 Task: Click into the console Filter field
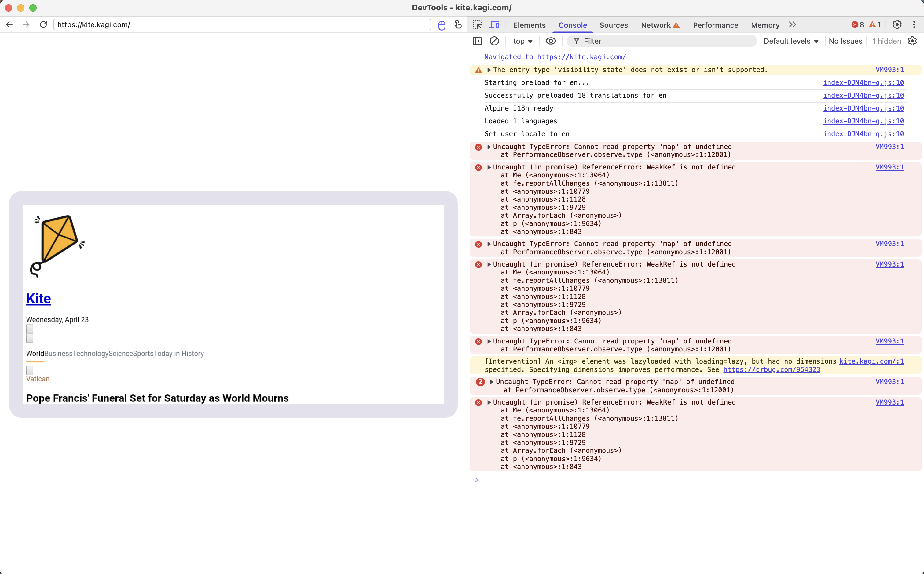665,41
